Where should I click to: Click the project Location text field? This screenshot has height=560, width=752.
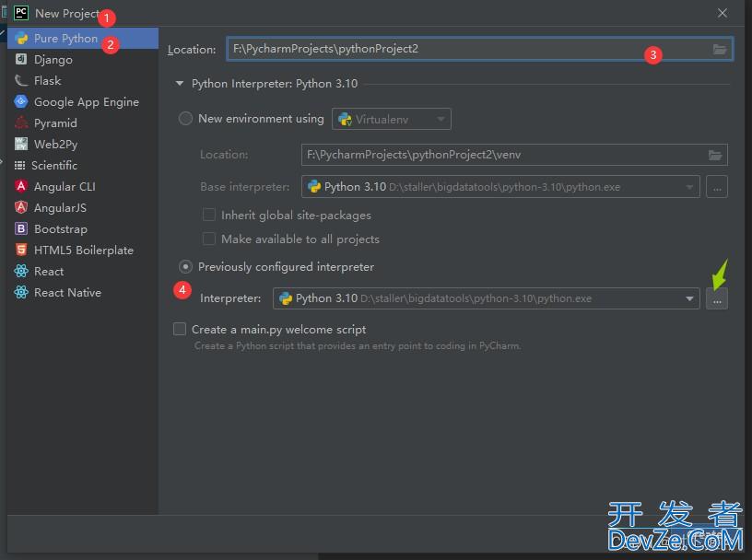[x=479, y=49]
